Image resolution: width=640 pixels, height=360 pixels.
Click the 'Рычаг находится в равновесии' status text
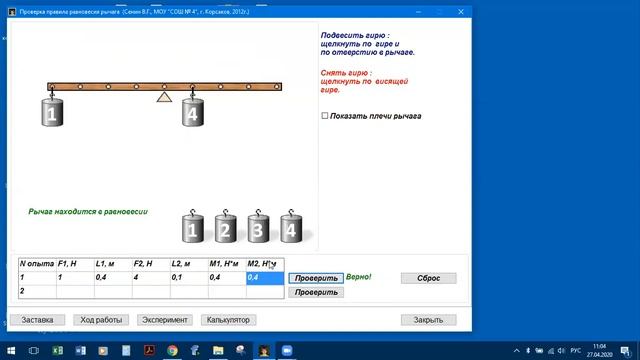tap(88, 211)
